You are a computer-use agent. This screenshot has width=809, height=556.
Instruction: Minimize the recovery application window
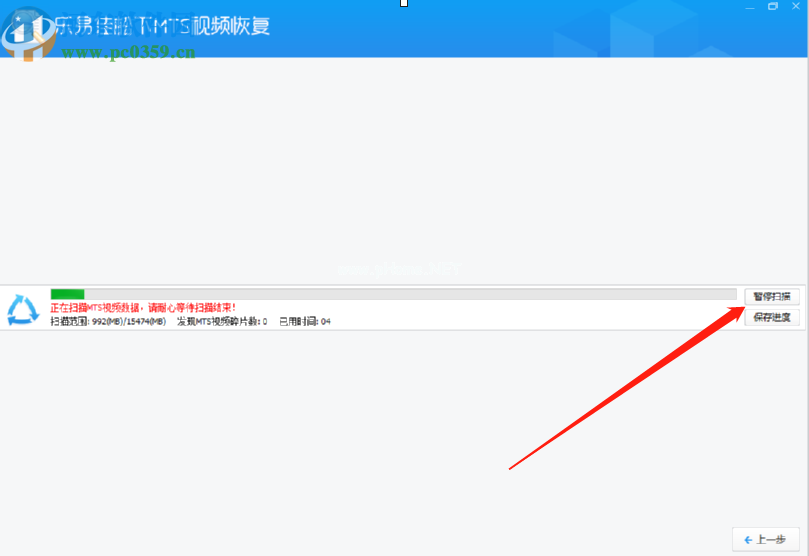click(x=750, y=7)
